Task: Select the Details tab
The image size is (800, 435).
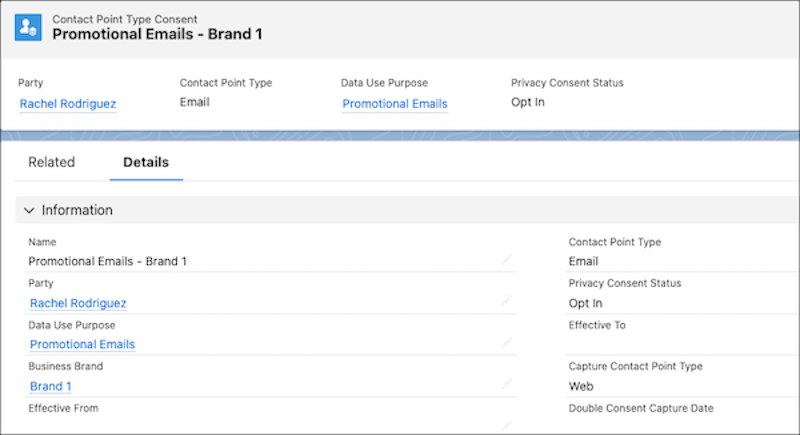Action: (x=146, y=162)
